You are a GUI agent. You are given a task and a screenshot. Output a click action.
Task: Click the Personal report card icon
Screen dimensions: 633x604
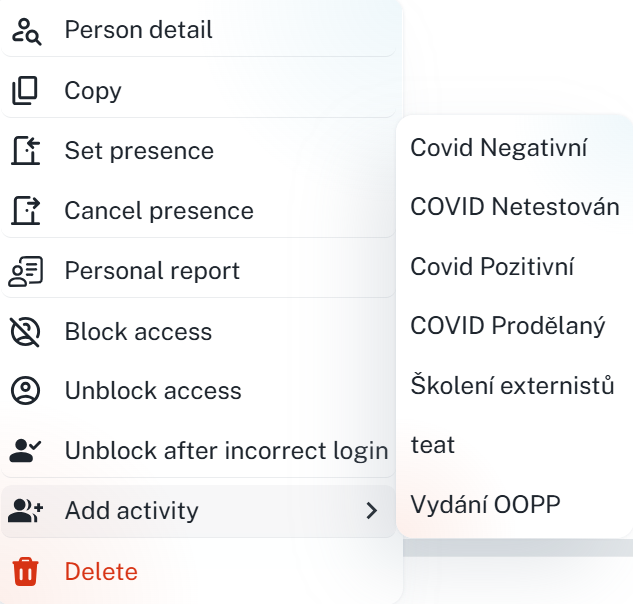(x=25, y=271)
